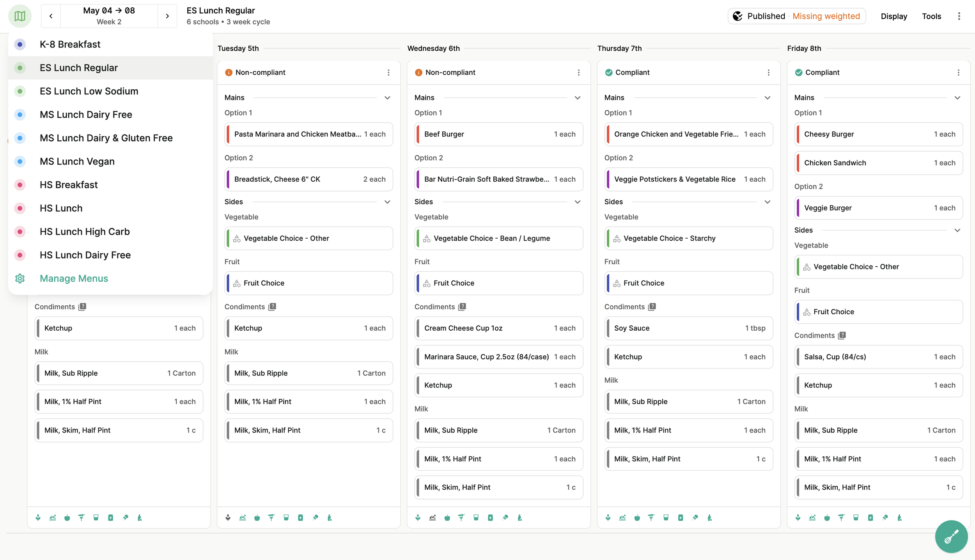The width and height of the screenshot is (975, 560).
Task: Collapse Thursday's Sides section chevron
Action: [x=768, y=202]
